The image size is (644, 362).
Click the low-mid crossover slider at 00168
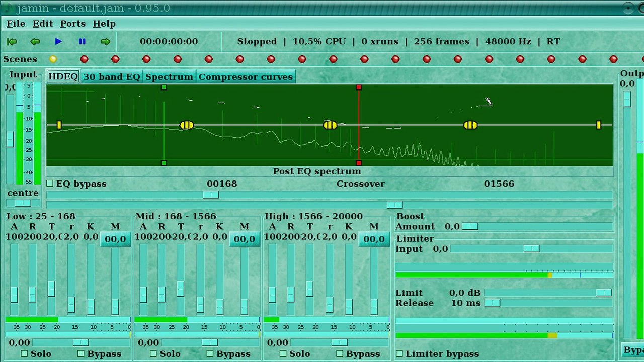[211, 195]
